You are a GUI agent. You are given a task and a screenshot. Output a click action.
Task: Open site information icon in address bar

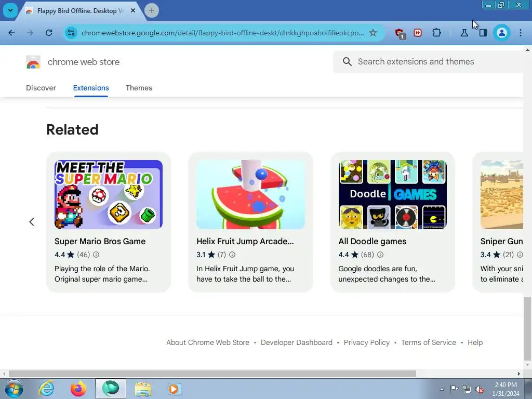point(71,33)
